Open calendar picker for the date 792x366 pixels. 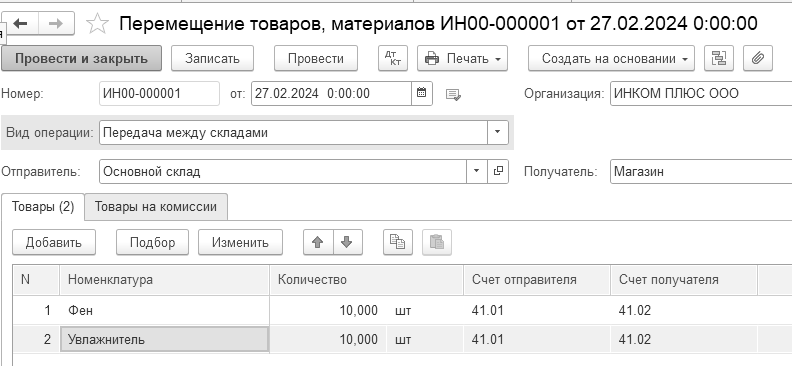(x=422, y=93)
